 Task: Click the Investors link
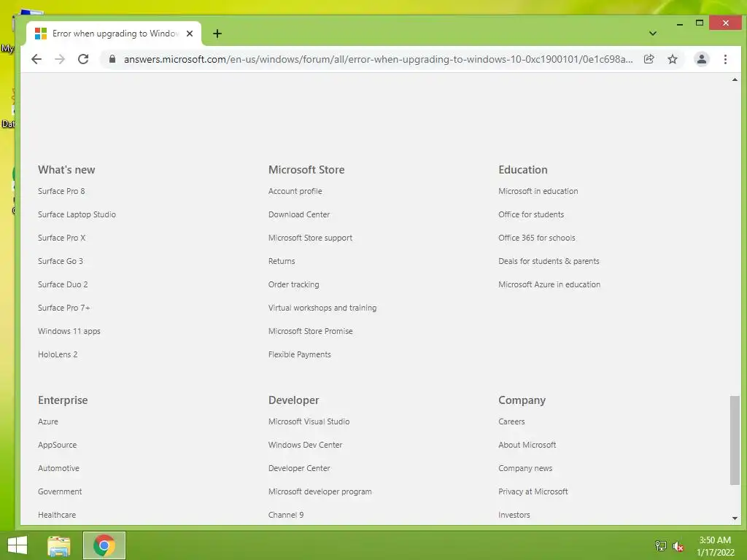(514, 515)
